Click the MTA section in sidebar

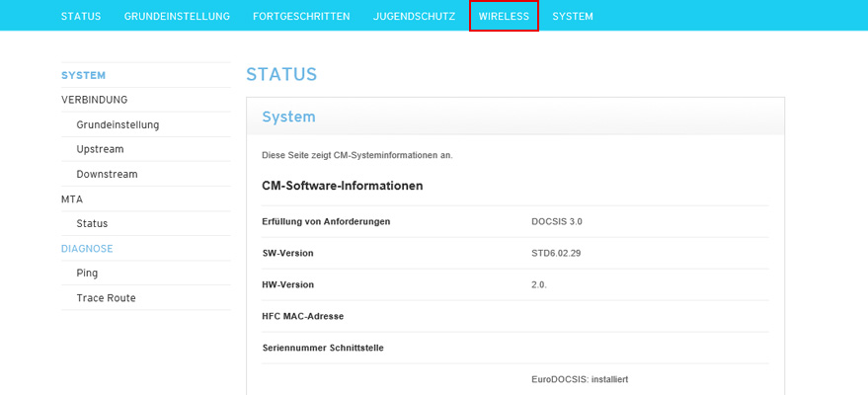point(72,198)
